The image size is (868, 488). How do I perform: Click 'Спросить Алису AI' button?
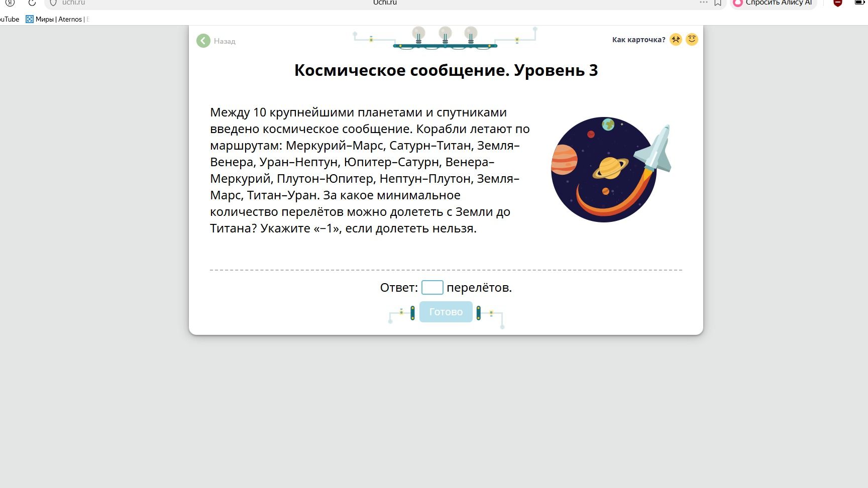(774, 3)
